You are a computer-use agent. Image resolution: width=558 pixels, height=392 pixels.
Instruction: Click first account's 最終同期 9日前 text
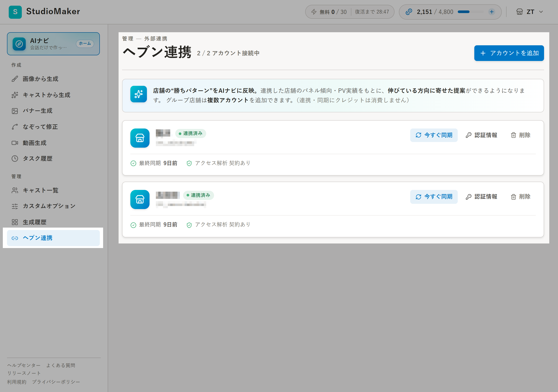pos(158,163)
